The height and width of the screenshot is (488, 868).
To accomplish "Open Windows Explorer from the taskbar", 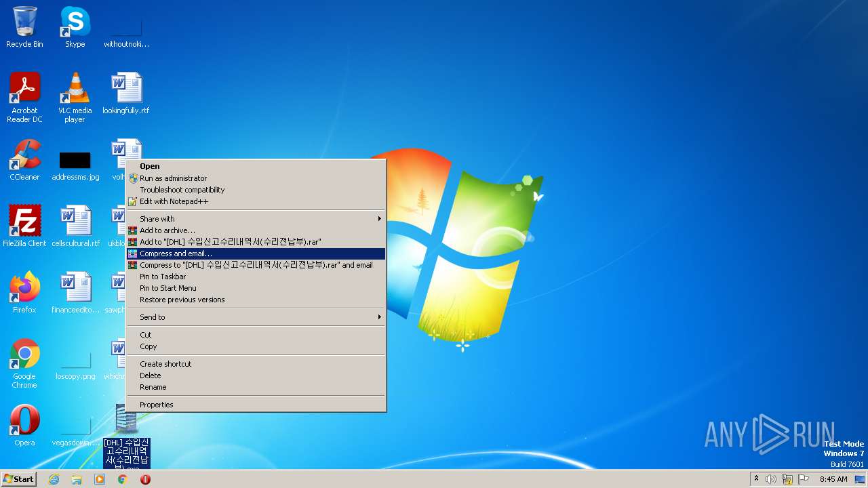I will pyautogui.click(x=77, y=479).
